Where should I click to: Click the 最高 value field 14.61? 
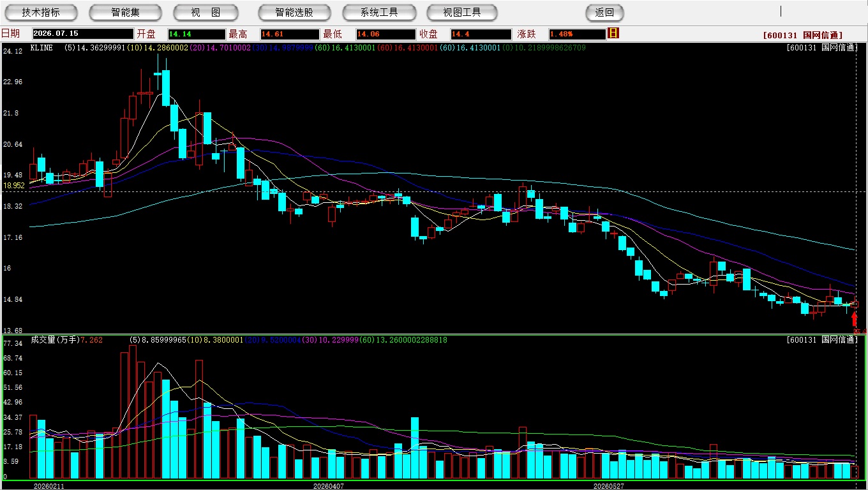click(x=289, y=34)
